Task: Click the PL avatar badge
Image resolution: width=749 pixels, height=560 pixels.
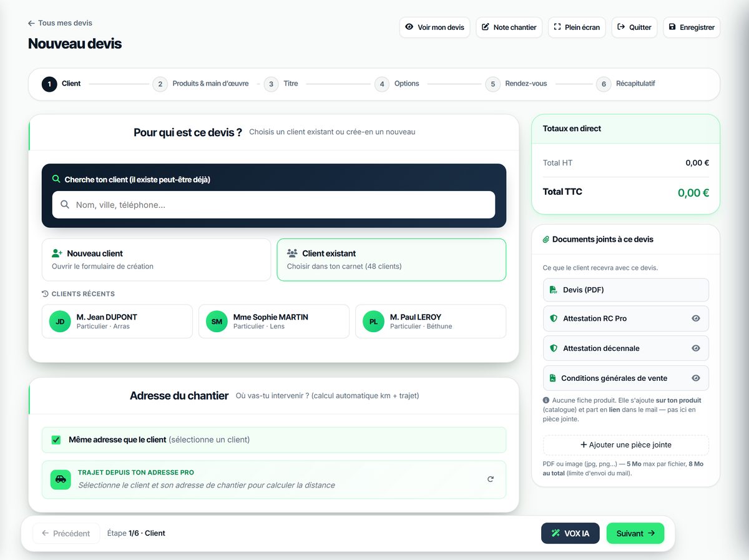Action: [x=373, y=322]
